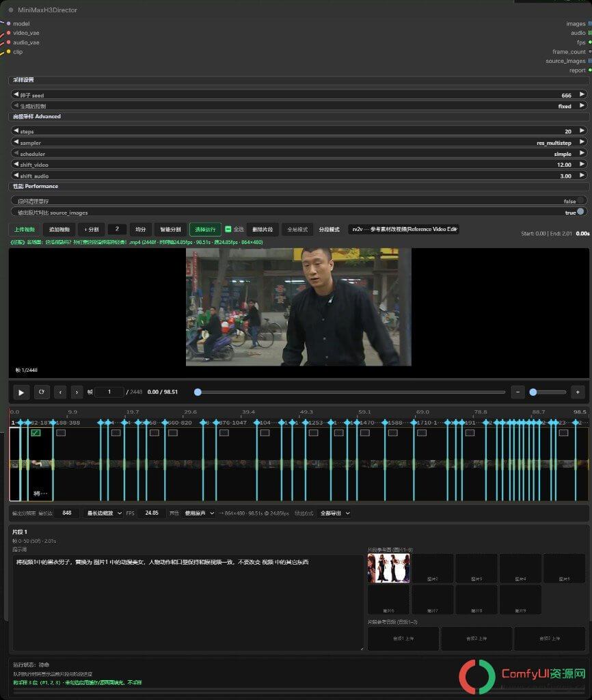This screenshot has height=700, width=592.
Task: Decrease shift_audio with left arrow
Action: pyautogui.click(x=16, y=176)
